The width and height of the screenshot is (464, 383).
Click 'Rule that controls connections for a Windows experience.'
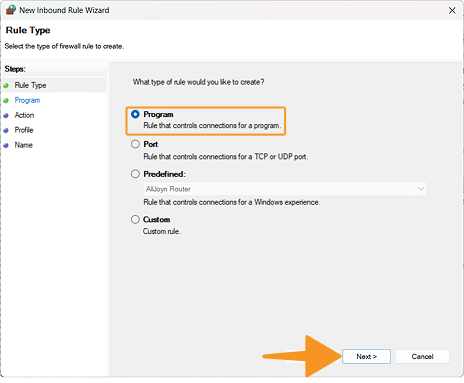232,202
